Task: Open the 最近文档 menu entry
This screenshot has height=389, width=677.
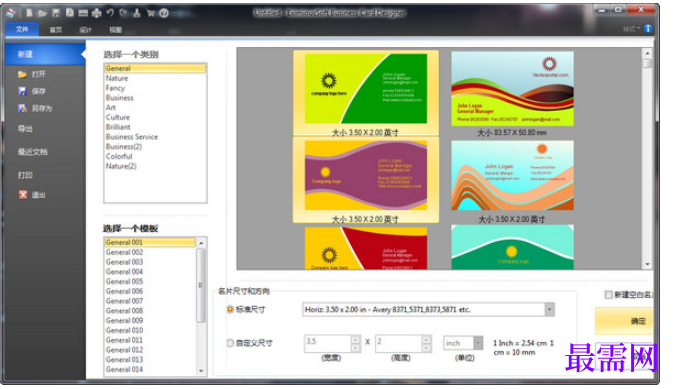Action: pos(32,152)
